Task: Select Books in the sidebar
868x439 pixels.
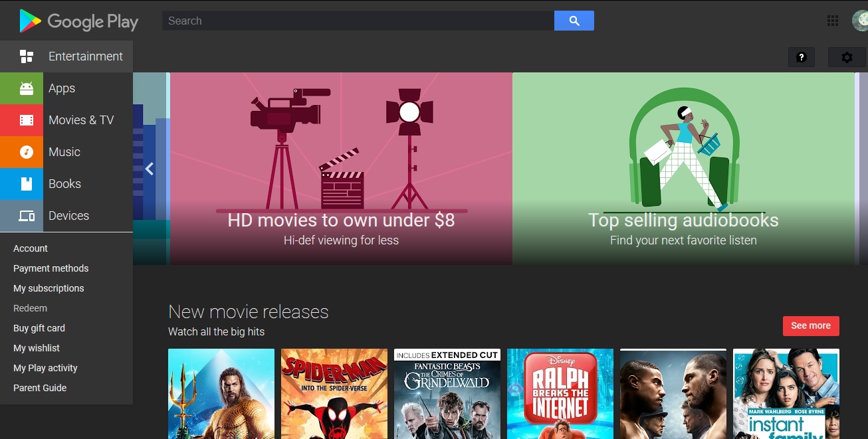Action: 66,184
